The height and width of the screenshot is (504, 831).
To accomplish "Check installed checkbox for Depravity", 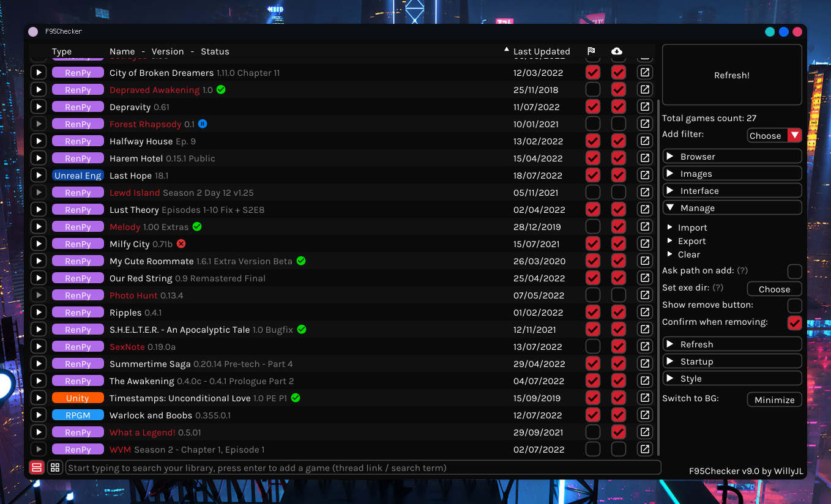I will coord(619,107).
